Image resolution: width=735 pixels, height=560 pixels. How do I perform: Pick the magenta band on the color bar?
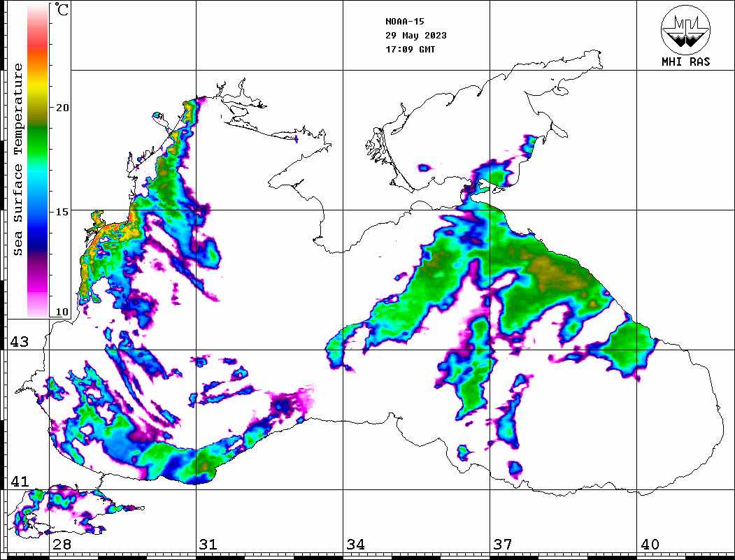pyautogui.click(x=38, y=280)
